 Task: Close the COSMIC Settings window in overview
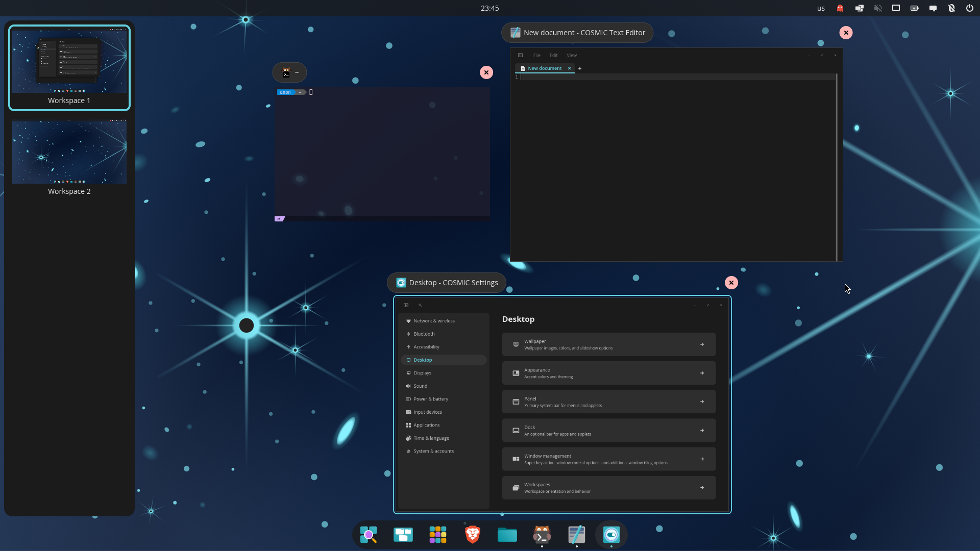click(731, 283)
